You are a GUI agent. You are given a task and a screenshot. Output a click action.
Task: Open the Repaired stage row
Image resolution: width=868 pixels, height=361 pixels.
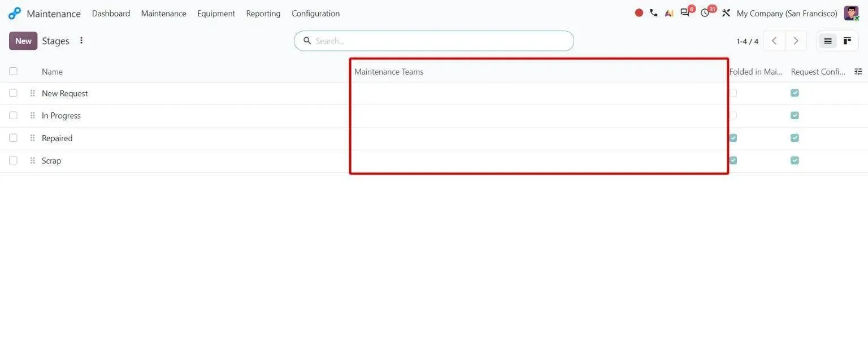[434, 138]
